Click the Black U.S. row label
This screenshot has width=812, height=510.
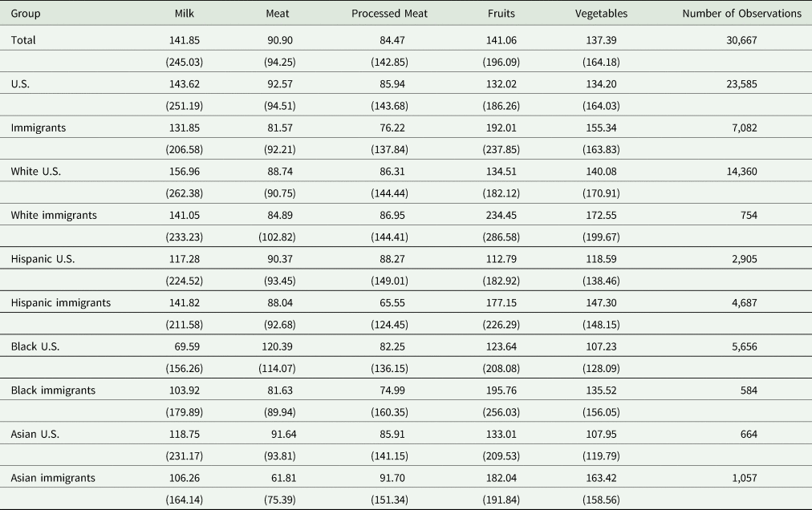(35, 346)
